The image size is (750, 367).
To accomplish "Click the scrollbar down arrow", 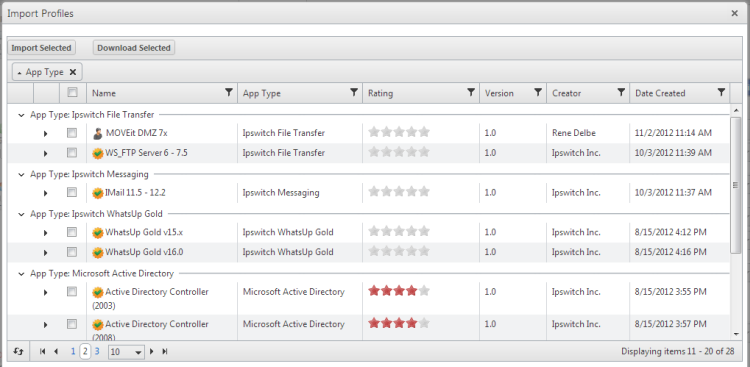I will (736, 334).
